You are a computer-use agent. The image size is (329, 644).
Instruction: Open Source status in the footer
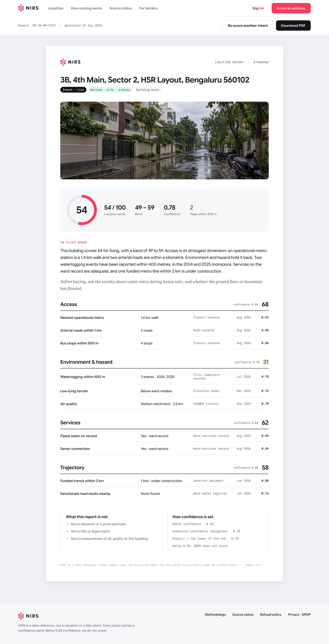(x=243, y=614)
